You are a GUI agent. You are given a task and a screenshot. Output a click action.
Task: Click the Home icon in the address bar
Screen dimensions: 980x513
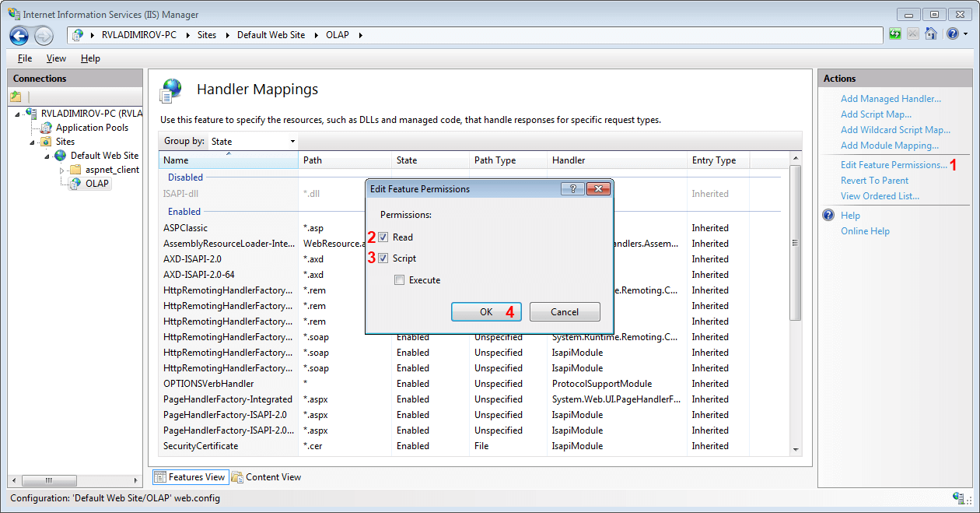(x=930, y=34)
